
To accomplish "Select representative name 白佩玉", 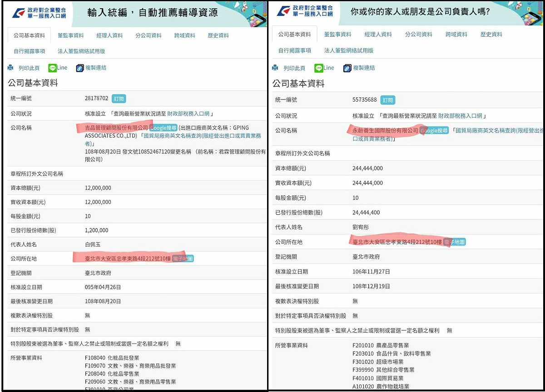I will [x=92, y=245].
